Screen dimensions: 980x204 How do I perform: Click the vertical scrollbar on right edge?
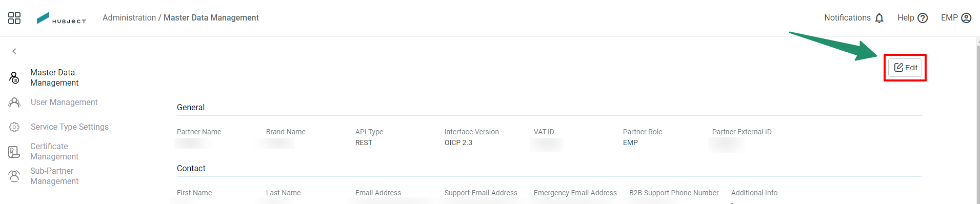[x=977, y=123]
